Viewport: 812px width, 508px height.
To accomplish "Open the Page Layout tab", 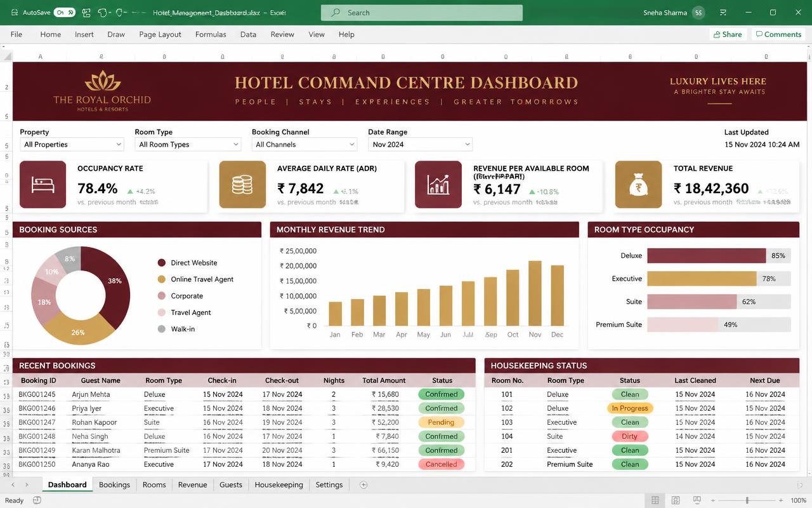I will pos(160,34).
